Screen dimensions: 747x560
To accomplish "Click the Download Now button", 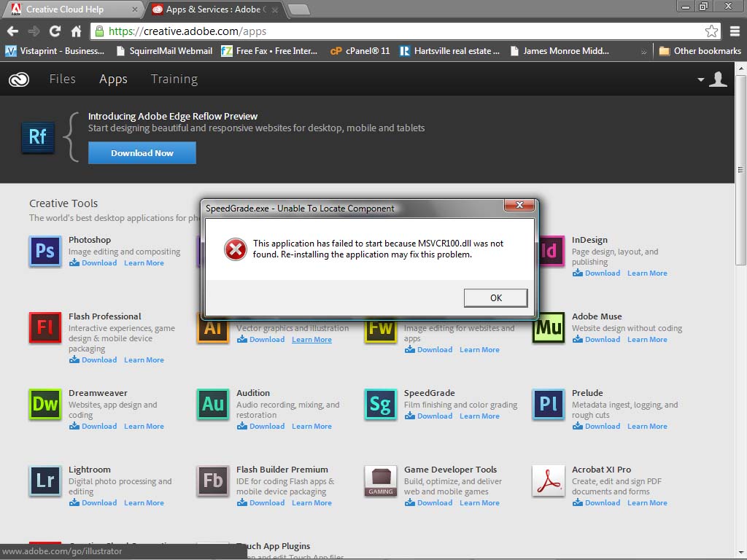I will tap(142, 153).
